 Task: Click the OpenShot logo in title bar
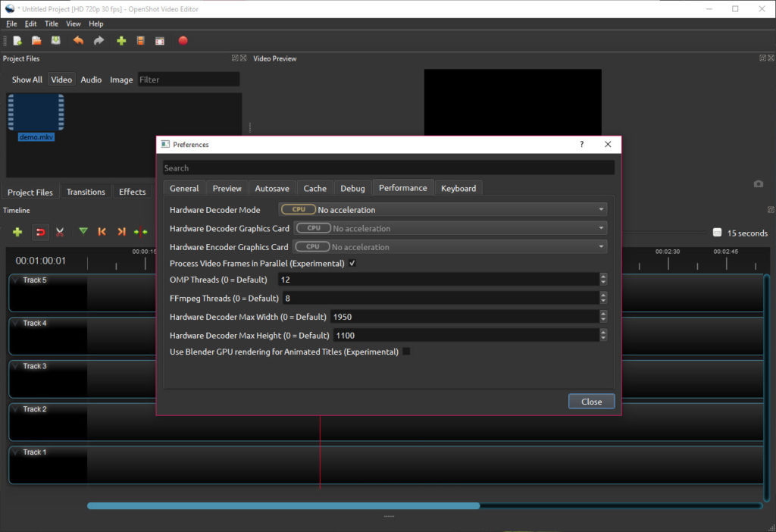click(9, 9)
